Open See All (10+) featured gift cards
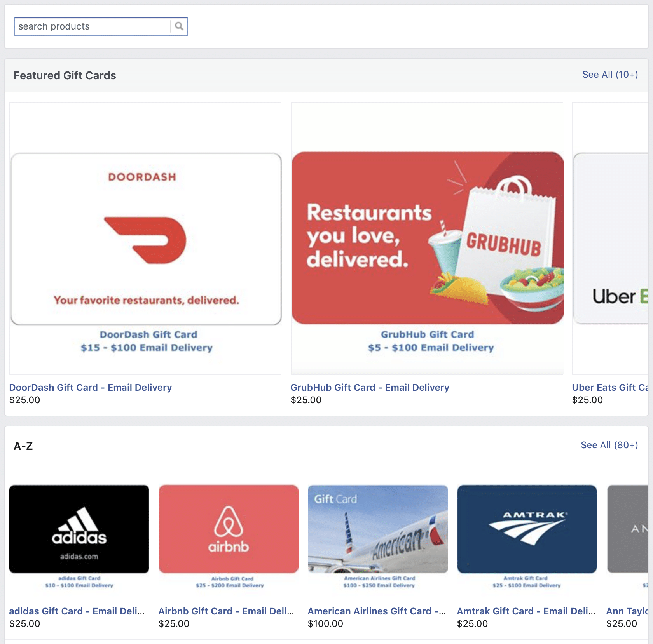 [610, 74]
